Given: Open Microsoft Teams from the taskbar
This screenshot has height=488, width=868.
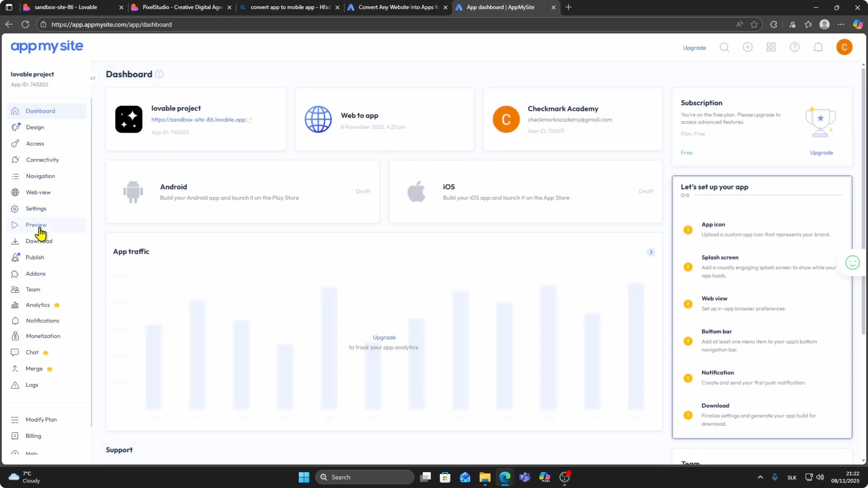Looking at the screenshot, I should coord(525,477).
